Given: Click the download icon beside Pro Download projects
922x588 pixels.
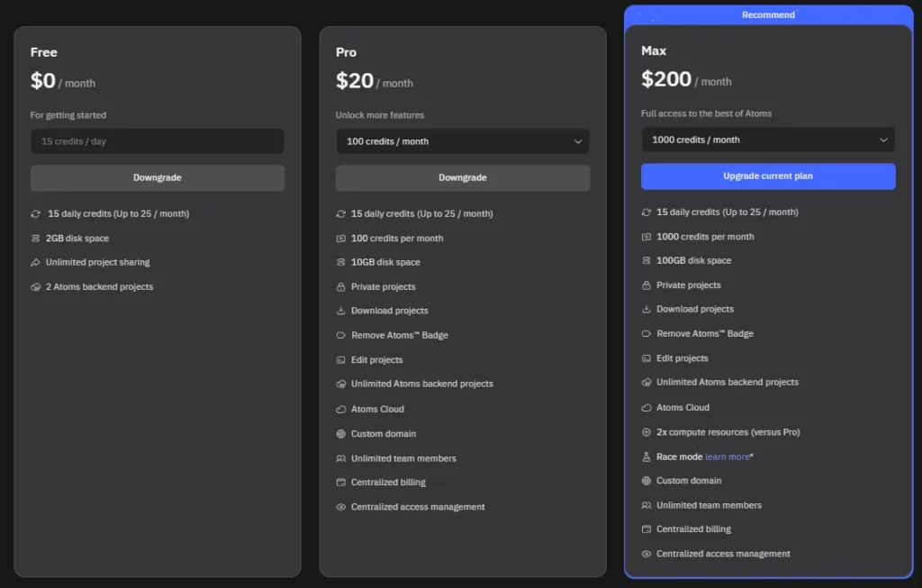Looking at the screenshot, I should coord(340,311).
